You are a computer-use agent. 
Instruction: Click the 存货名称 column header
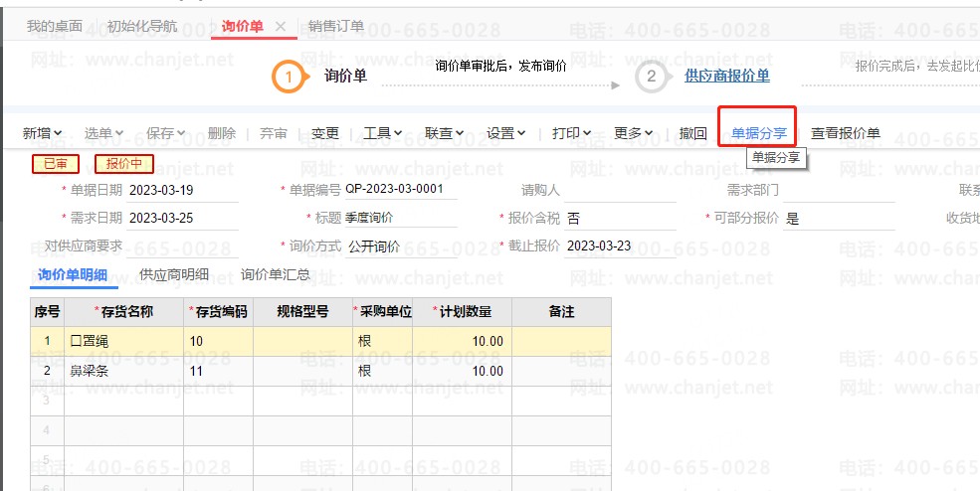click(123, 312)
